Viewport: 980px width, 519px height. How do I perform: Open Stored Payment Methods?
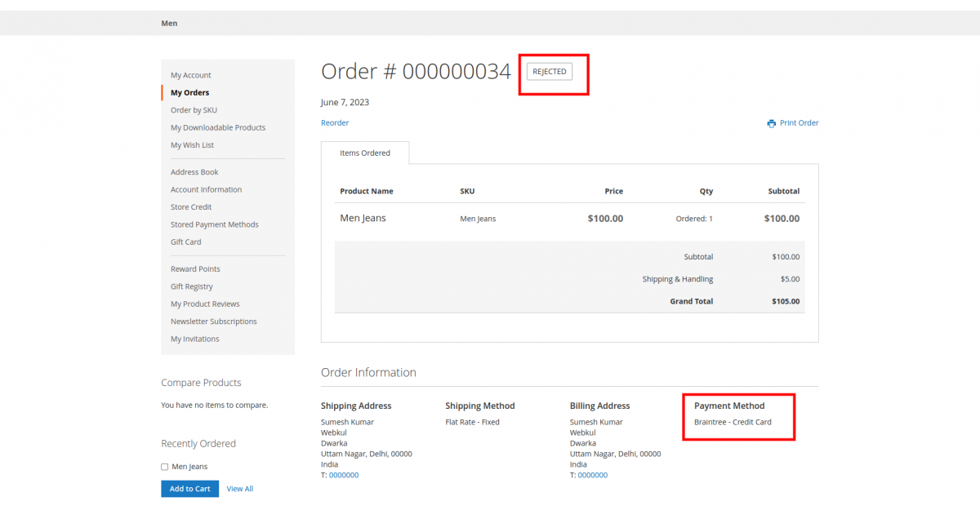pyautogui.click(x=215, y=224)
